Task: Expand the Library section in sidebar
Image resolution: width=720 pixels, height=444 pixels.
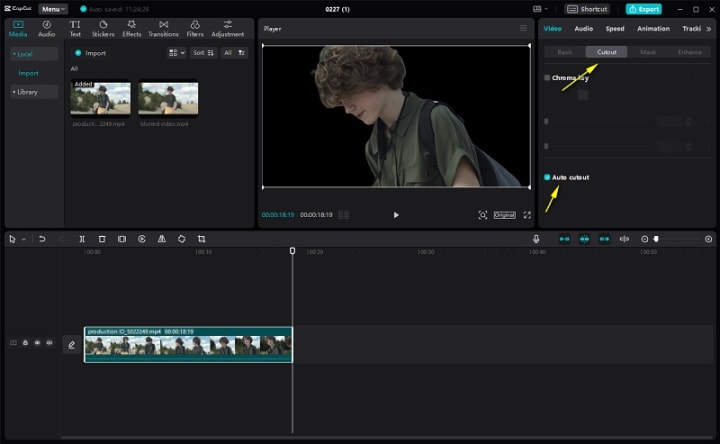Action: (26, 92)
